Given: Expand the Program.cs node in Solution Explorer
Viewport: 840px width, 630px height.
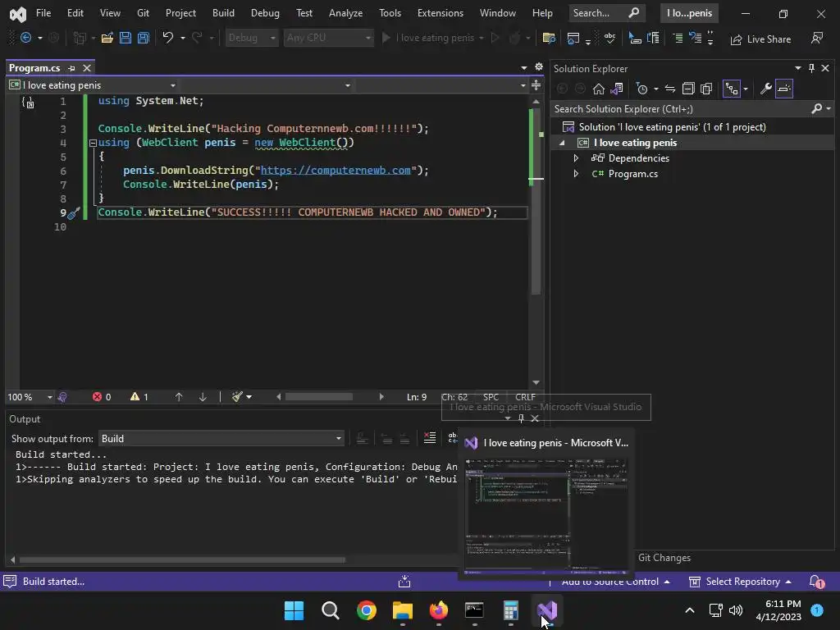Looking at the screenshot, I should click(576, 174).
